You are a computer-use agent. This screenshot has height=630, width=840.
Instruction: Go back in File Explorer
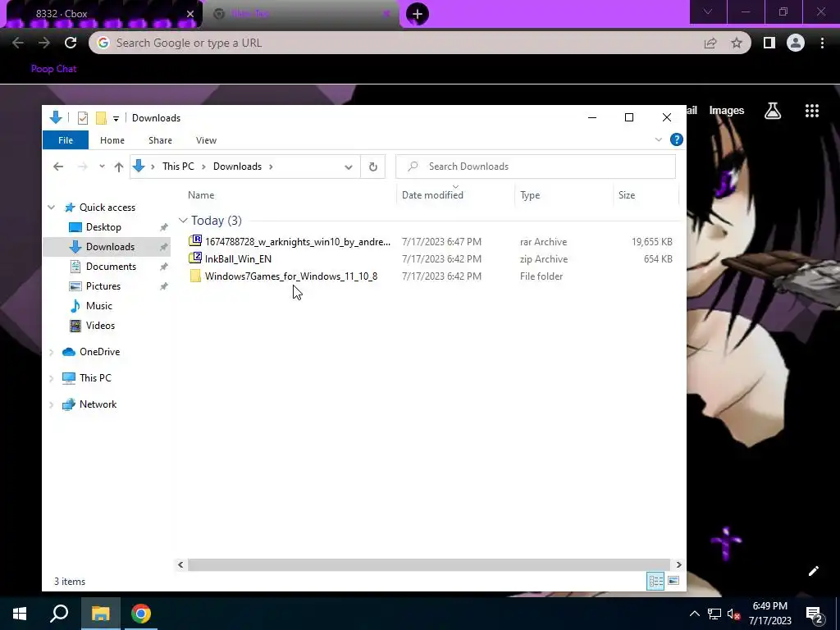(58, 167)
